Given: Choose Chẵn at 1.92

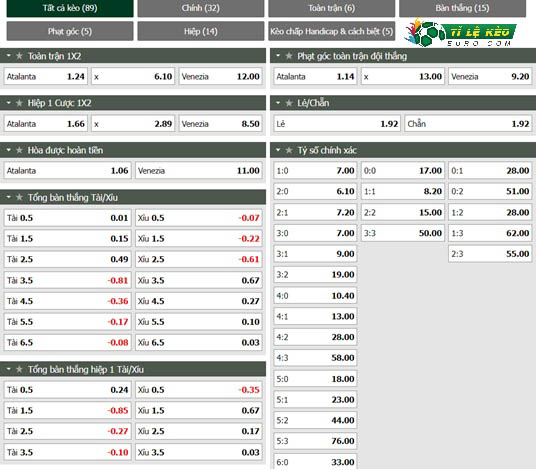Looking at the screenshot, I should click(x=468, y=123).
